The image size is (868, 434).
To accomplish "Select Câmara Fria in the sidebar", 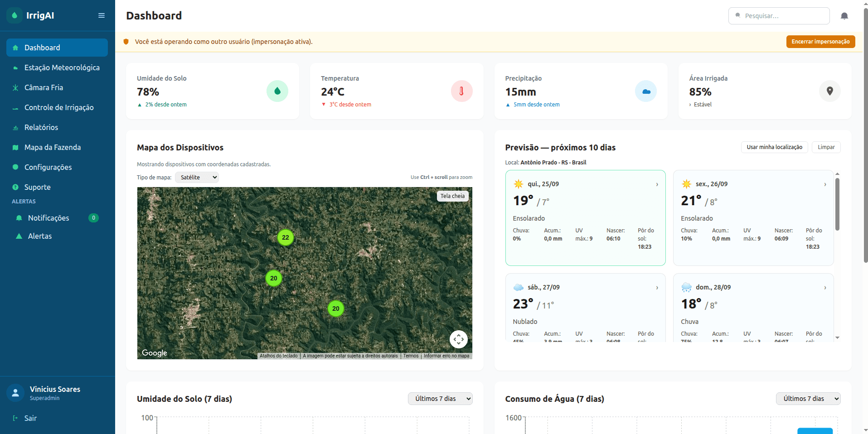I will tap(44, 87).
